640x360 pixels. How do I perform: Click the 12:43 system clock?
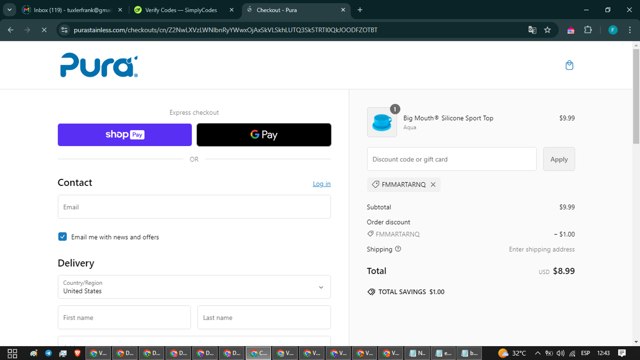click(603, 353)
